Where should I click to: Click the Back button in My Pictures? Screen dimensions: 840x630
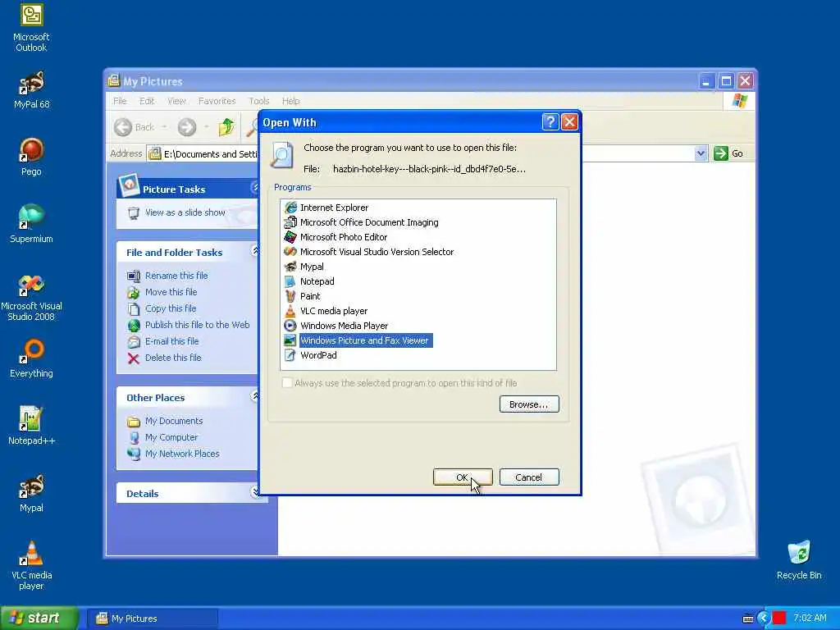pyautogui.click(x=135, y=127)
